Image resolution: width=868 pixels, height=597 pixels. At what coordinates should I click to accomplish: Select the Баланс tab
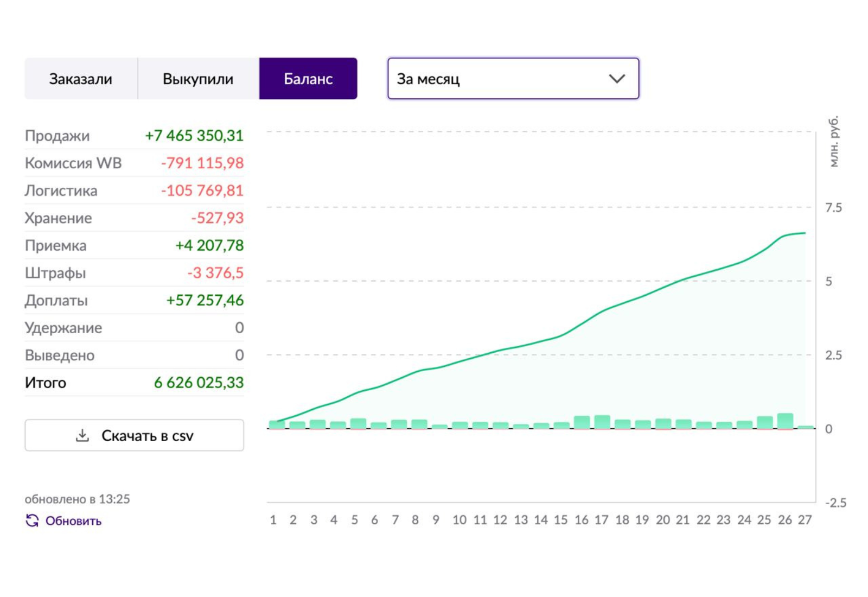click(x=308, y=79)
